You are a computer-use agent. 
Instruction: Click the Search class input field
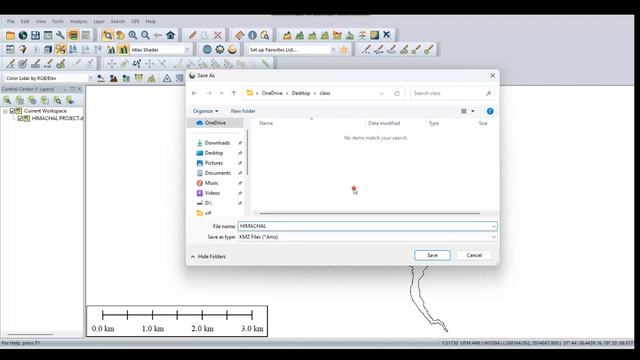click(x=452, y=93)
